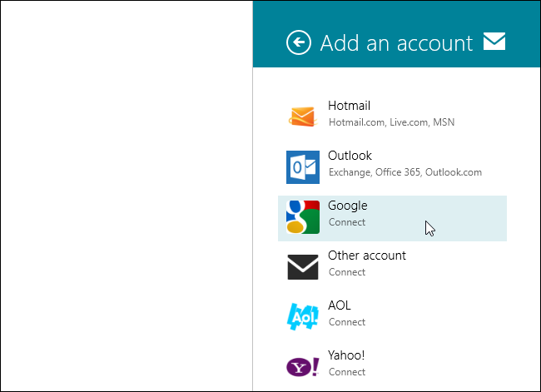Click Connect under AOL
The width and height of the screenshot is (541, 392).
point(347,322)
